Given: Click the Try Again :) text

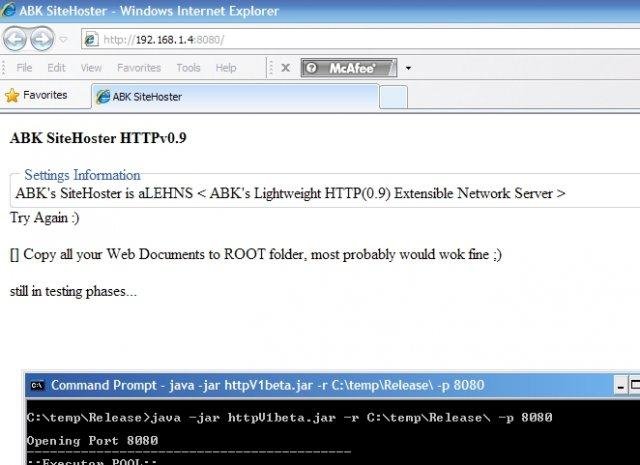Looking at the screenshot, I should click(x=44, y=218).
